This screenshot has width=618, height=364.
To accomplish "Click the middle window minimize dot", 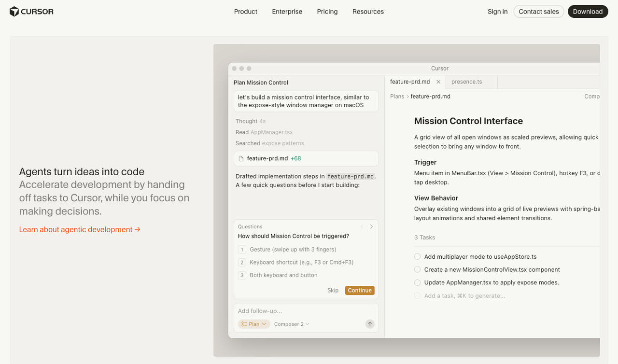I will click(241, 69).
